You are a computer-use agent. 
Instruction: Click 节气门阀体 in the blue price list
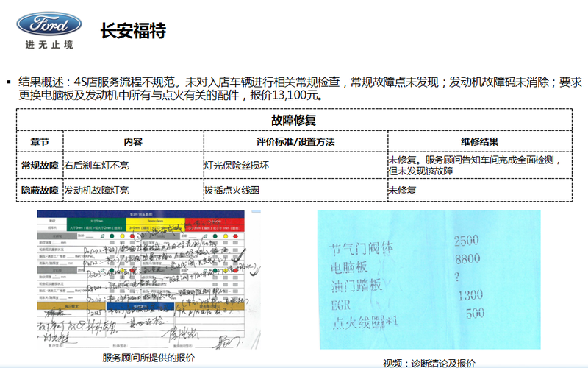pyautogui.click(x=362, y=249)
